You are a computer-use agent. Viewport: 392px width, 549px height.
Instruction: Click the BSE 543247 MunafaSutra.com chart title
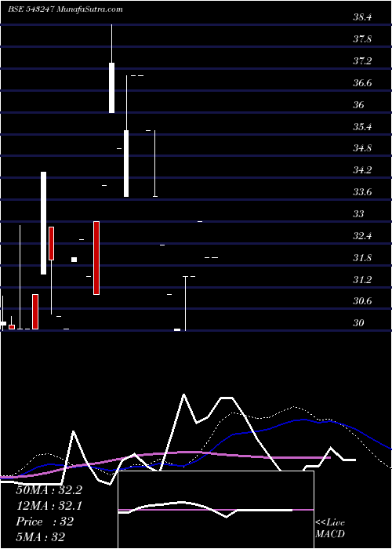click(x=65, y=9)
